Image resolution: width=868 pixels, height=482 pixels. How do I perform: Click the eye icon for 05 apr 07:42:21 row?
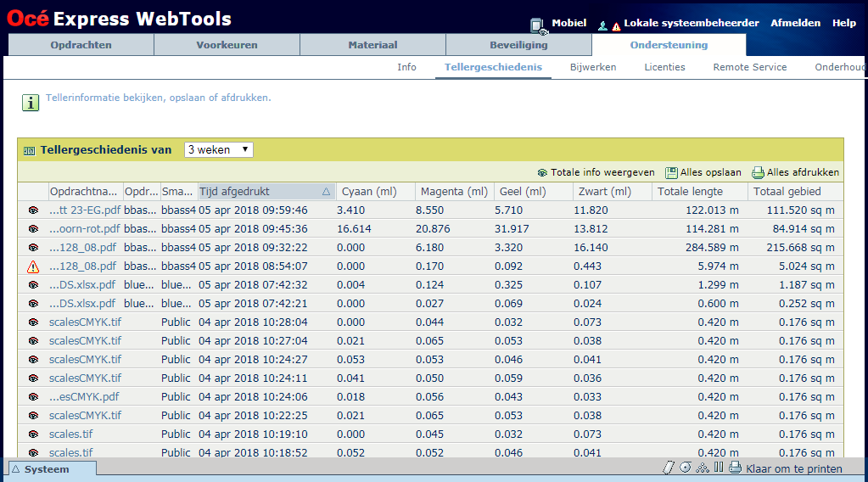point(34,304)
